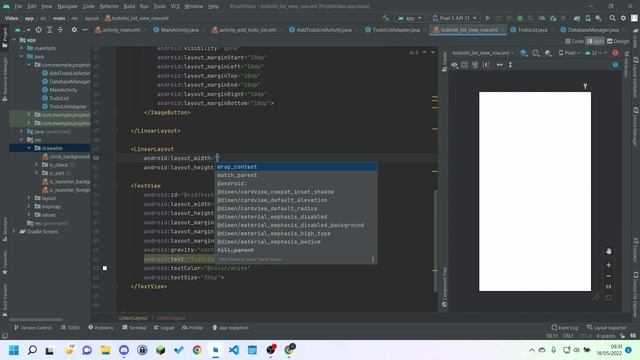Click the Windows Start button
The image size is (640, 360).
tap(13, 350)
